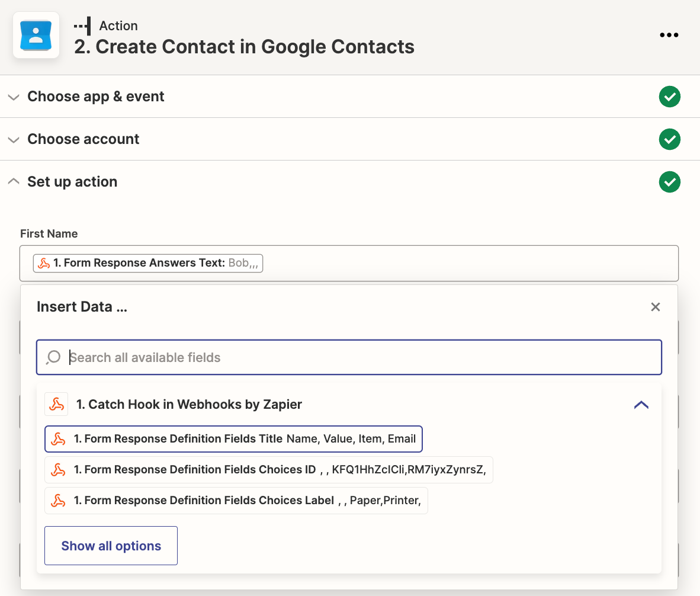Click the Show all options button
The height and width of the screenshot is (596, 700).
111,546
